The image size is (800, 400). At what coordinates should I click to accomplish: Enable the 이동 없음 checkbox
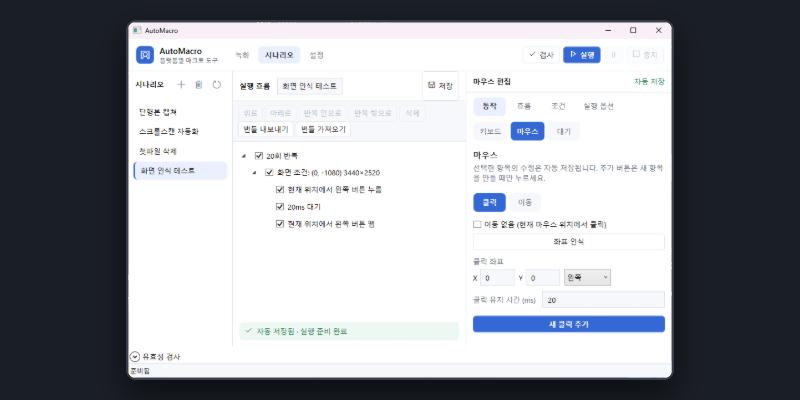pyautogui.click(x=477, y=224)
